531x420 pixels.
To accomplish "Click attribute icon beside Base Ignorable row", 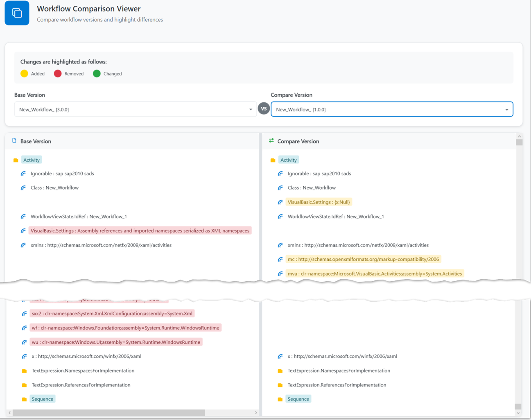I will pyautogui.click(x=23, y=174).
